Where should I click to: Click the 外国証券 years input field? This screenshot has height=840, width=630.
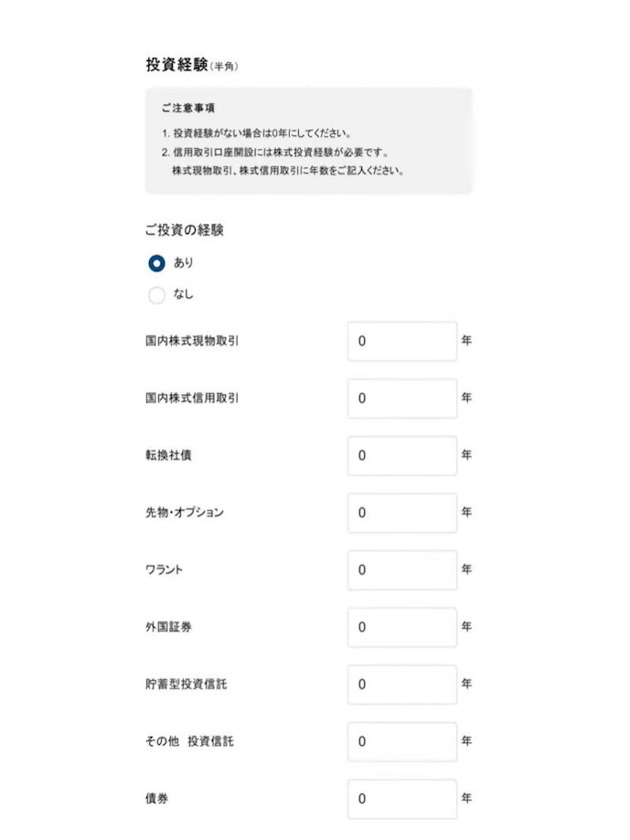pos(402,628)
